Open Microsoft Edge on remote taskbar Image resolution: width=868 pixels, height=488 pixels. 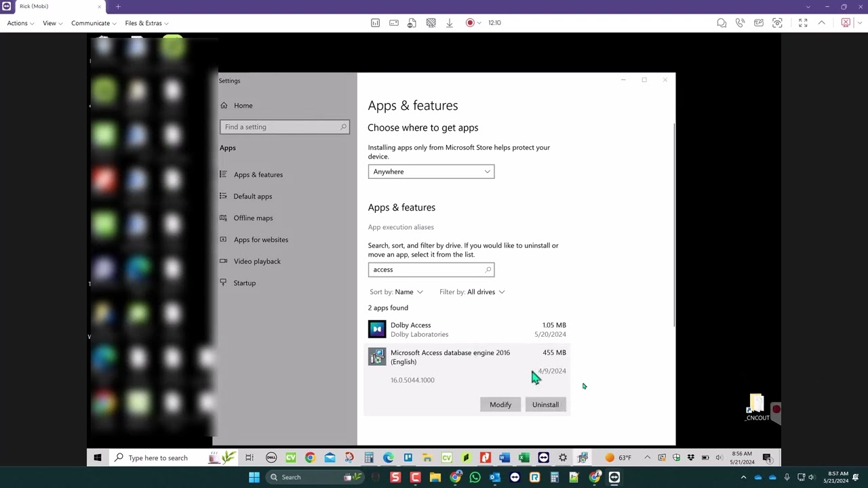[x=388, y=458]
